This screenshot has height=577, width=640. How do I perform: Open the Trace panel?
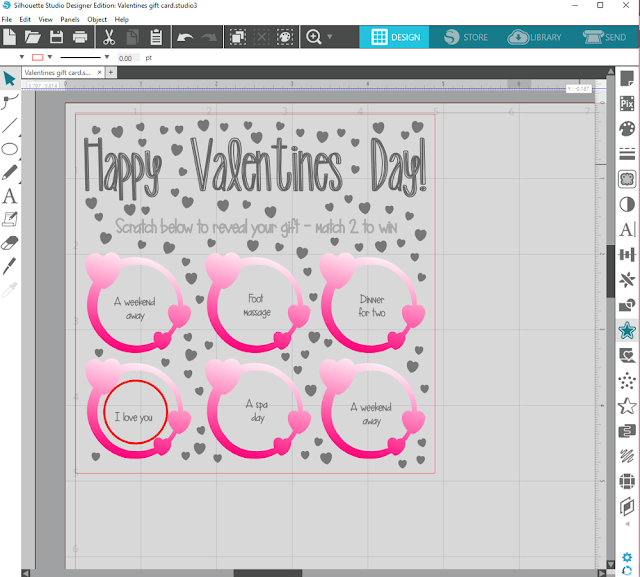(627, 179)
